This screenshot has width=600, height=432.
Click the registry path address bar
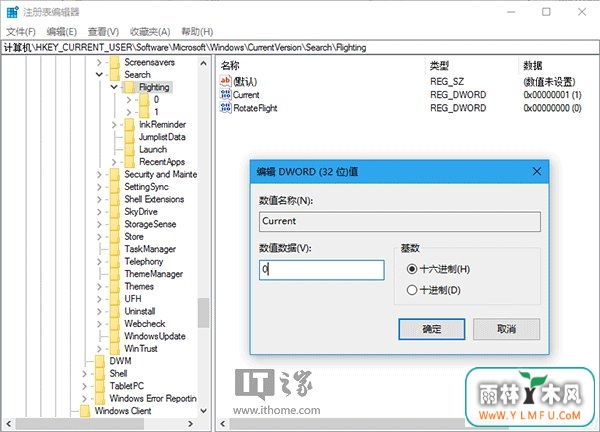(300, 47)
